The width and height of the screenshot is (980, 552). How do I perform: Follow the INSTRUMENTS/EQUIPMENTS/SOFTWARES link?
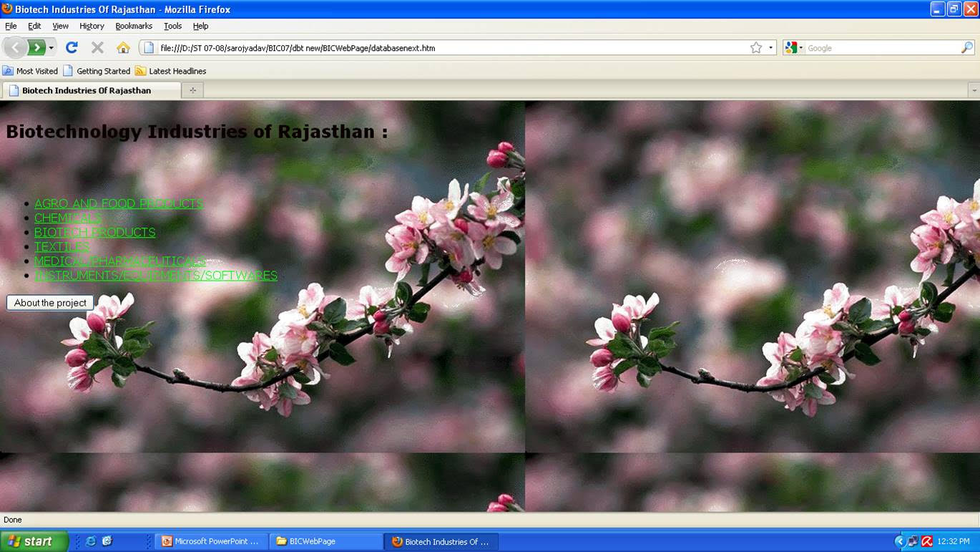tap(156, 275)
